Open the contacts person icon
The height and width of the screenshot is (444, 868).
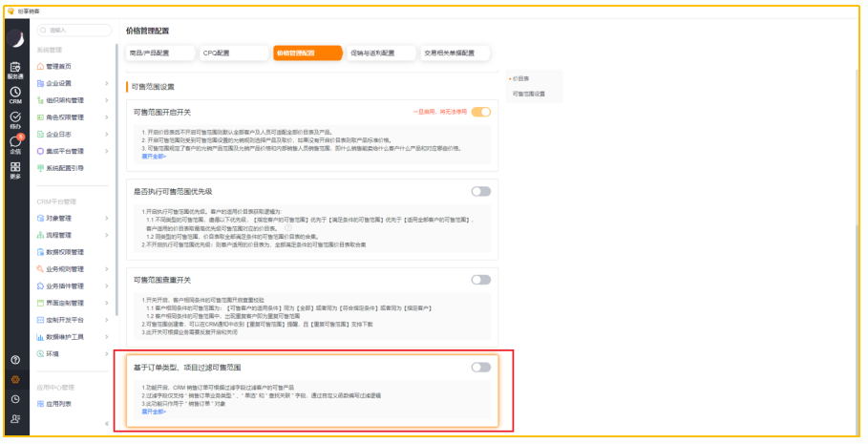[15, 419]
